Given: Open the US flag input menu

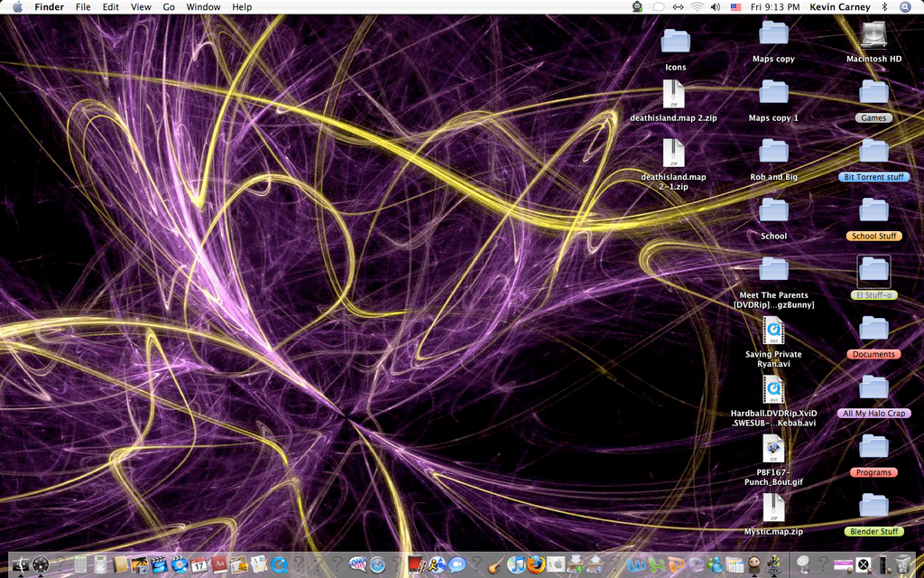Looking at the screenshot, I should point(735,7).
